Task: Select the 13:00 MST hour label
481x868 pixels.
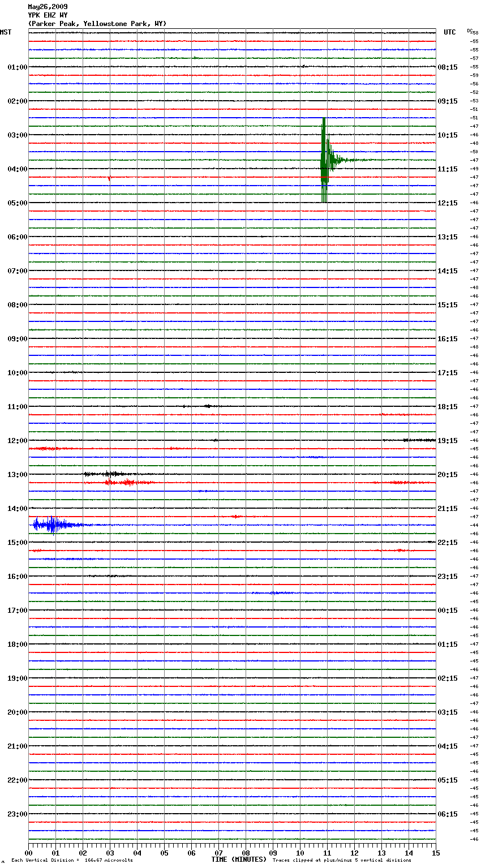Action: tap(18, 475)
